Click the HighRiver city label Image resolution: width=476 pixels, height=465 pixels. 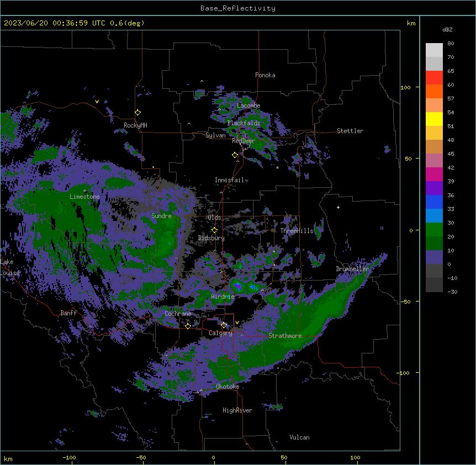pyautogui.click(x=237, y=410)
